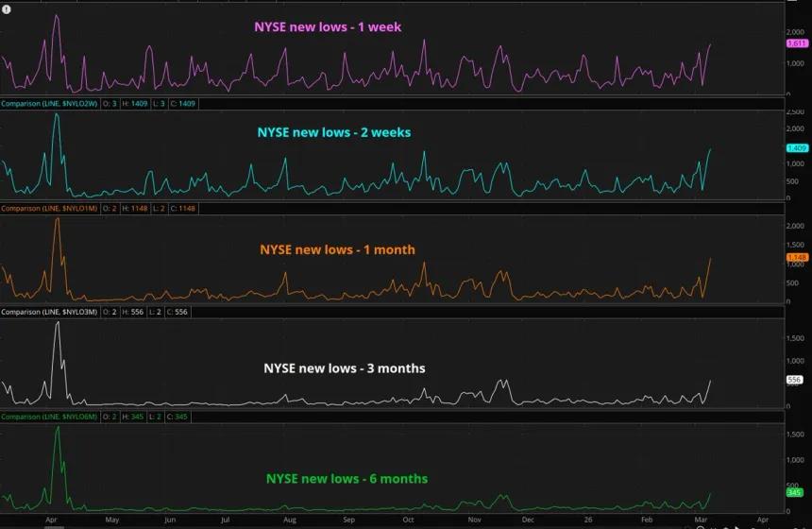This screenshot has width=812, height=529.
Task: Click the magenta 1,611 price bubble
Action: pyautogui.click(x=797, y=43)
